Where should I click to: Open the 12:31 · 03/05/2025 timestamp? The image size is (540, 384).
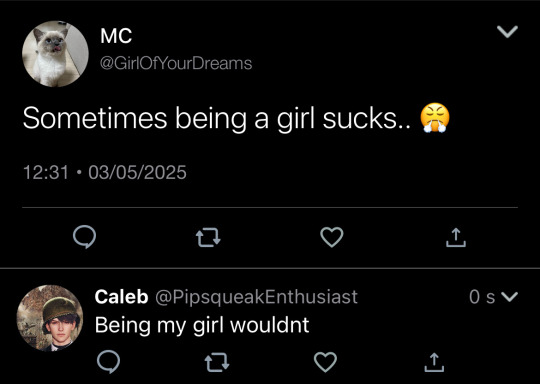(x=105, y=173)
